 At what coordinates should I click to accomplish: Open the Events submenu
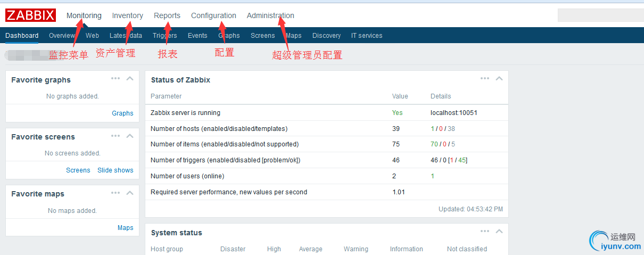(x=197, y=36)
